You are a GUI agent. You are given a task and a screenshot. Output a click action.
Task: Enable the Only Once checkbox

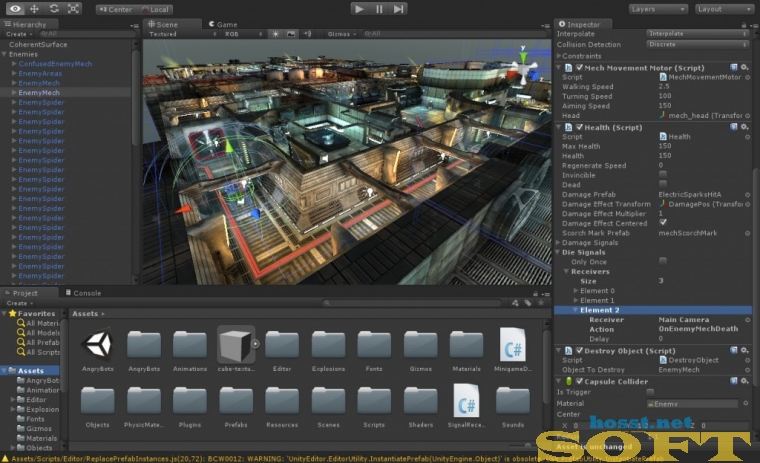[663, 261]
